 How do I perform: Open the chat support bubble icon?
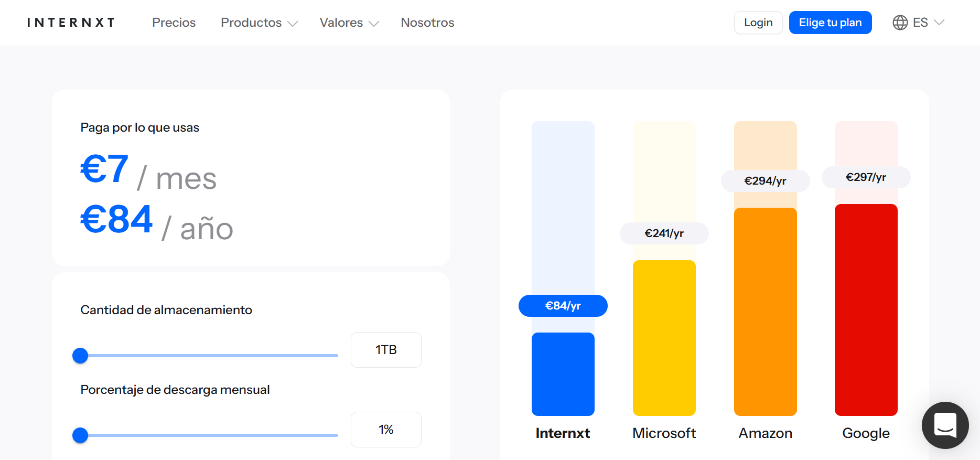pyautogui.click(x=945, y=425)
